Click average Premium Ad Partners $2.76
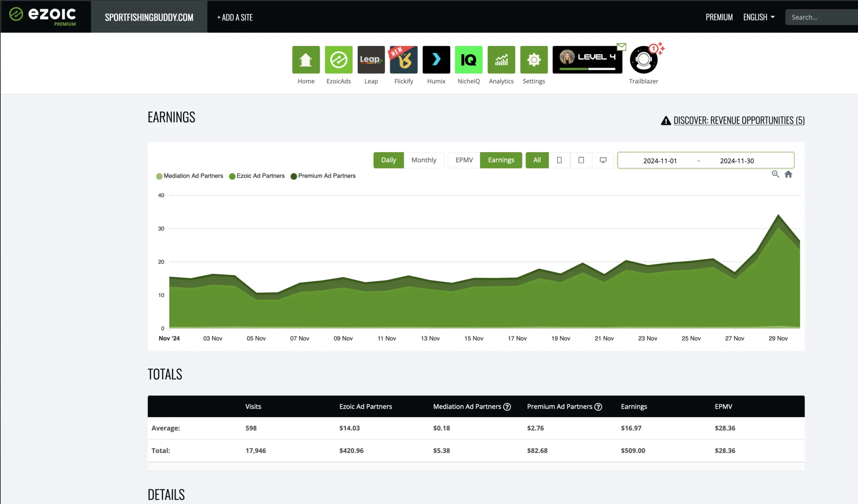The image size is (858, 504). click(x=535, y=428)
